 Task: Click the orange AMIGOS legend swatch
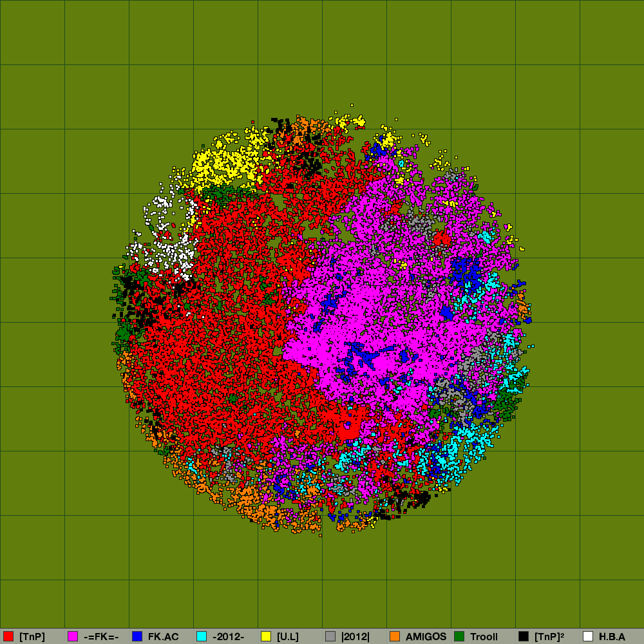(395, 636)
